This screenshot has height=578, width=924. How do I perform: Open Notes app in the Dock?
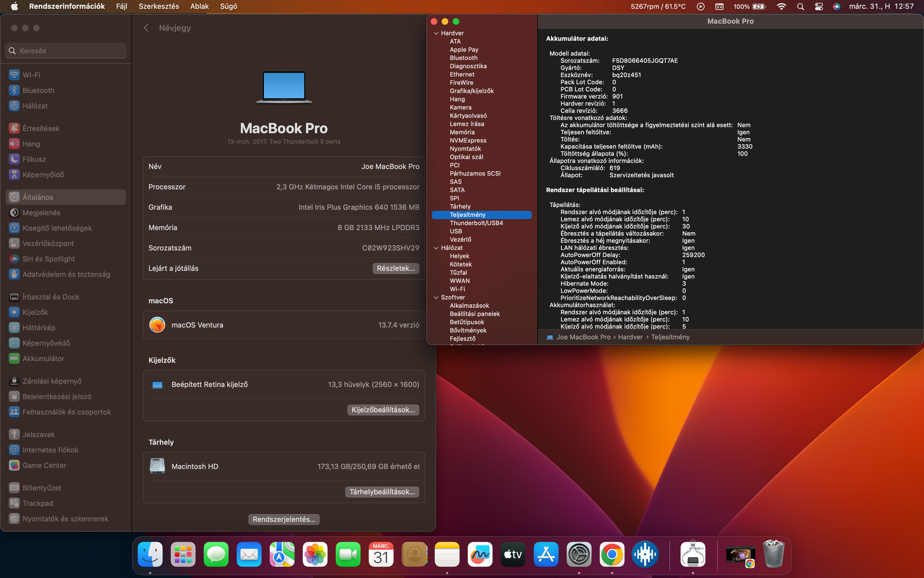pos(447,555)
